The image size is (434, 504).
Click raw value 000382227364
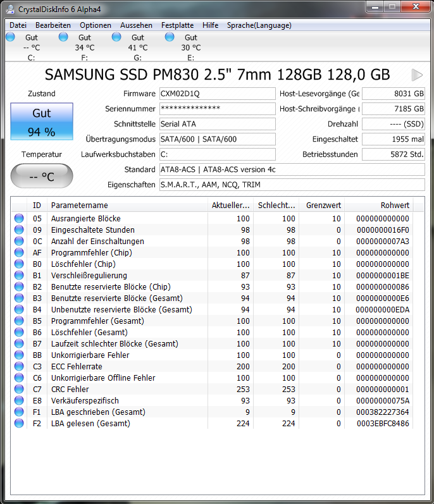tap(383, 412)
